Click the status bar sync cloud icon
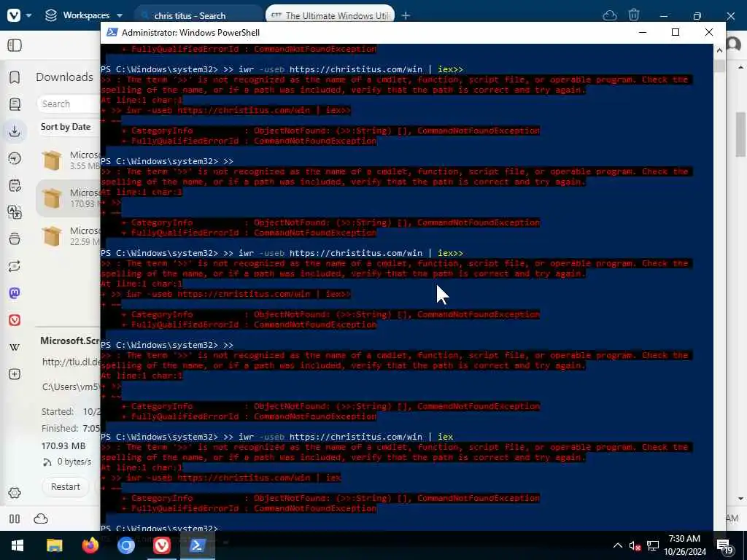The image size is (747, 560). (41, 519)
